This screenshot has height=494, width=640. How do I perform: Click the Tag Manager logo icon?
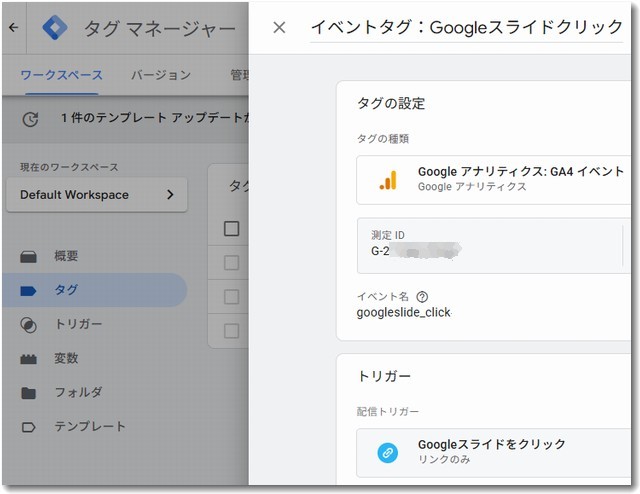tap(56, 28)
